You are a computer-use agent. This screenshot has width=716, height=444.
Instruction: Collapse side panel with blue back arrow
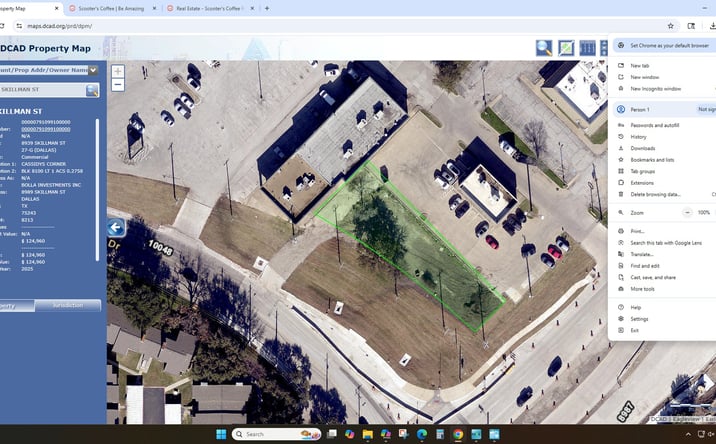pos(116,227)
